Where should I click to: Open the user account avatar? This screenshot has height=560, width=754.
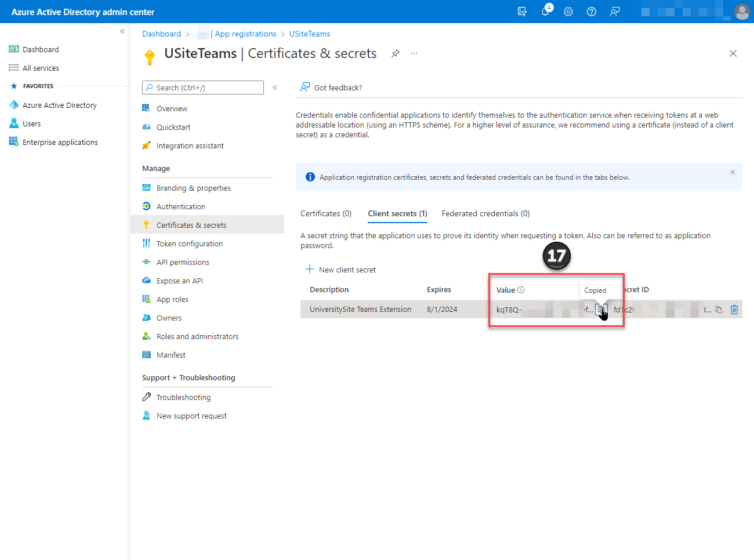click(x=742, y=12)
